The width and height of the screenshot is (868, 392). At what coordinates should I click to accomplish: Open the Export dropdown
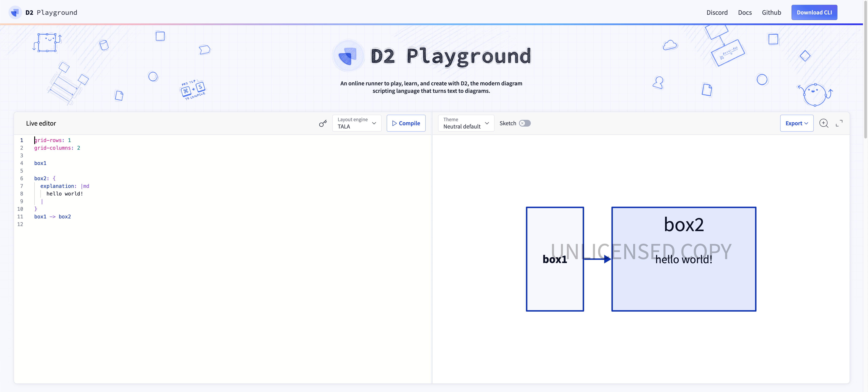coord(797,123)
